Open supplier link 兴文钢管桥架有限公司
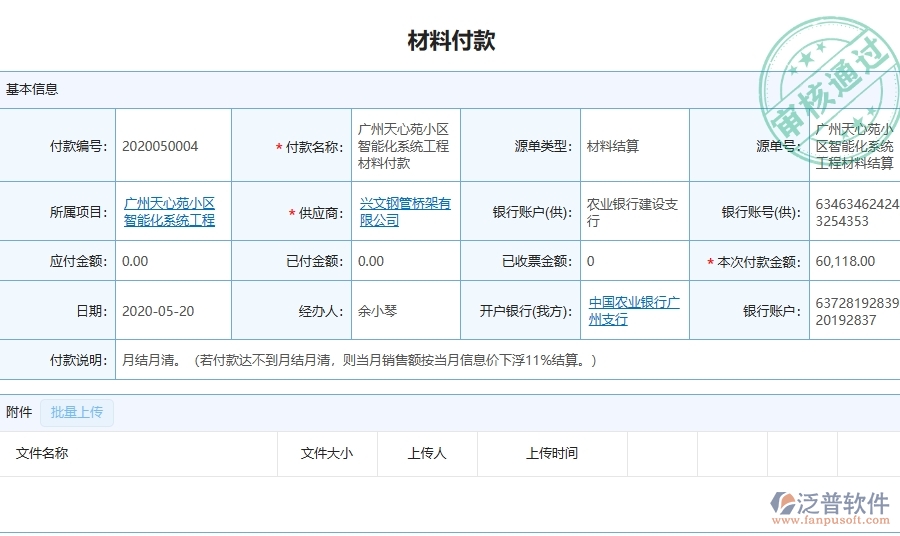 405,212
